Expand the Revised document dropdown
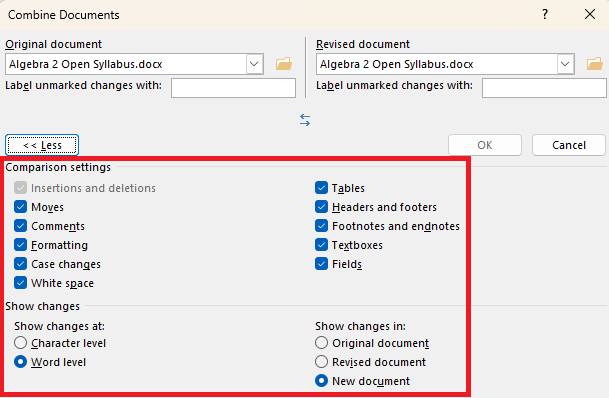609x398 pixels. [x=566, y=64]
